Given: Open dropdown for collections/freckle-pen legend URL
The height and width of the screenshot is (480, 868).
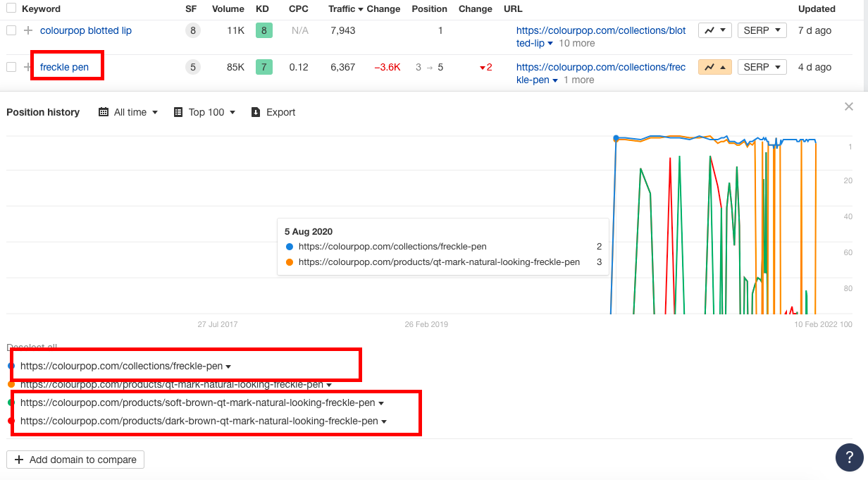Looking at the screenshot, I should coord(228,367).
